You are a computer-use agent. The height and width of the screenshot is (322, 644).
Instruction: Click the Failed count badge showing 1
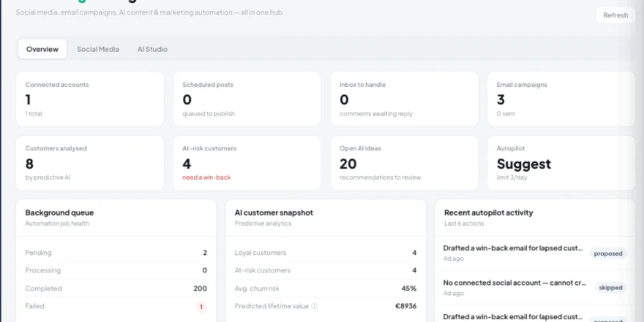(x=201, y=306)
